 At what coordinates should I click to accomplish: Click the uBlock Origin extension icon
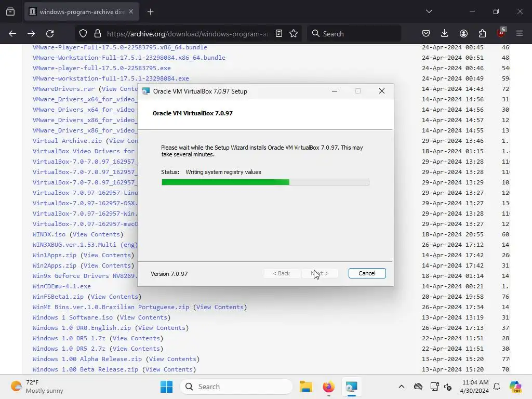(501, 33)
